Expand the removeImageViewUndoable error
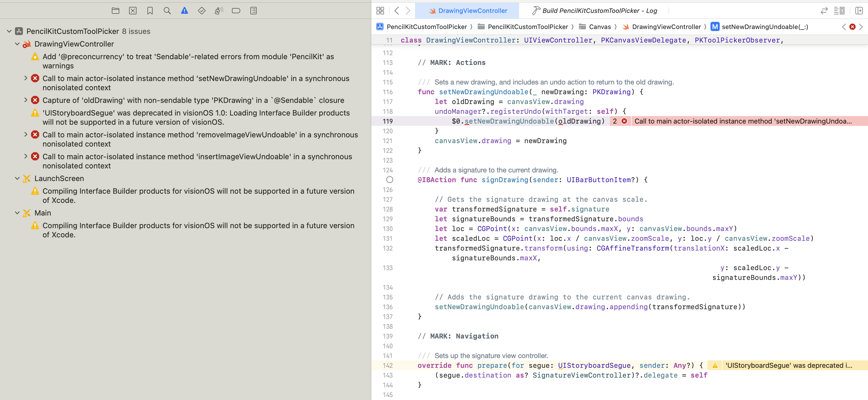 (26, 134)
